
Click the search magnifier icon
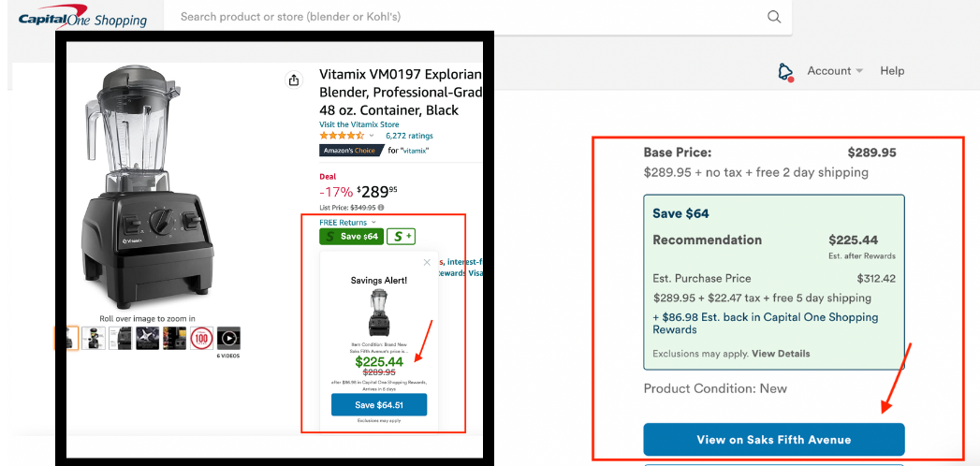pos(774,17)
